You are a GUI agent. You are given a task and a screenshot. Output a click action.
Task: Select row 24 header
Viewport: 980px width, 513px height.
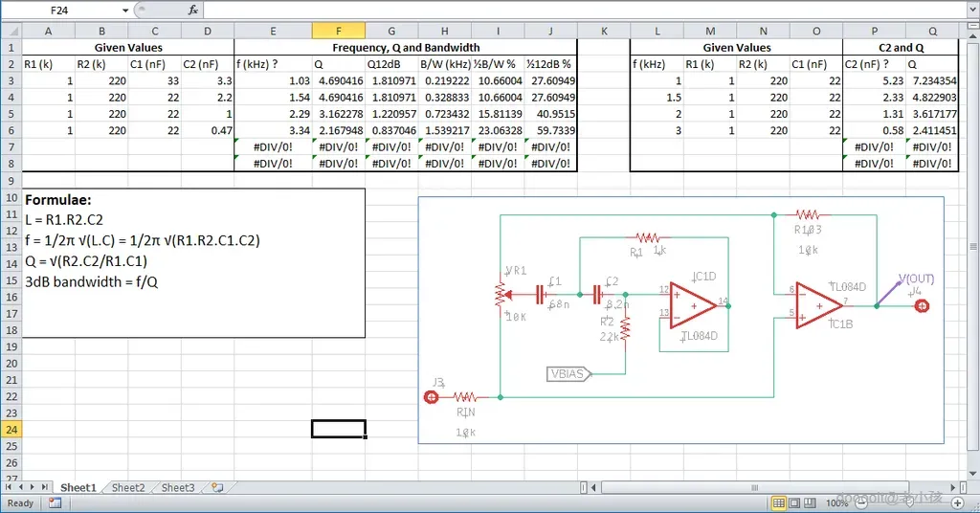tap(11, 430)
